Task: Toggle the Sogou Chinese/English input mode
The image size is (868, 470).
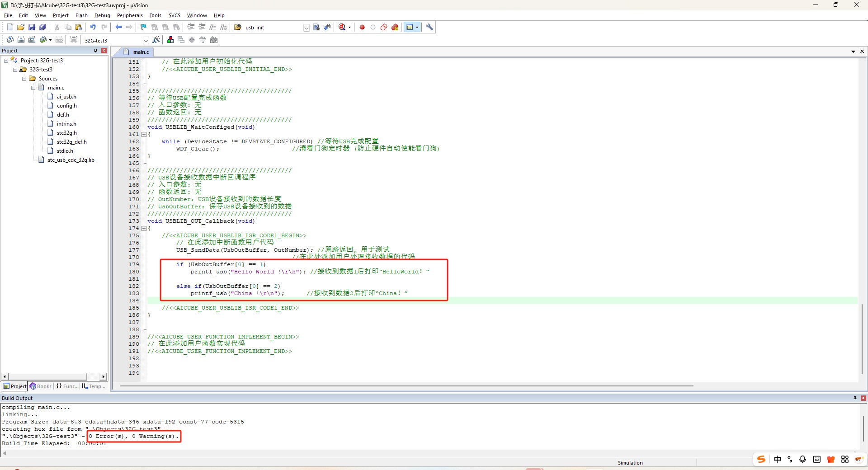Action: [778, 459]
